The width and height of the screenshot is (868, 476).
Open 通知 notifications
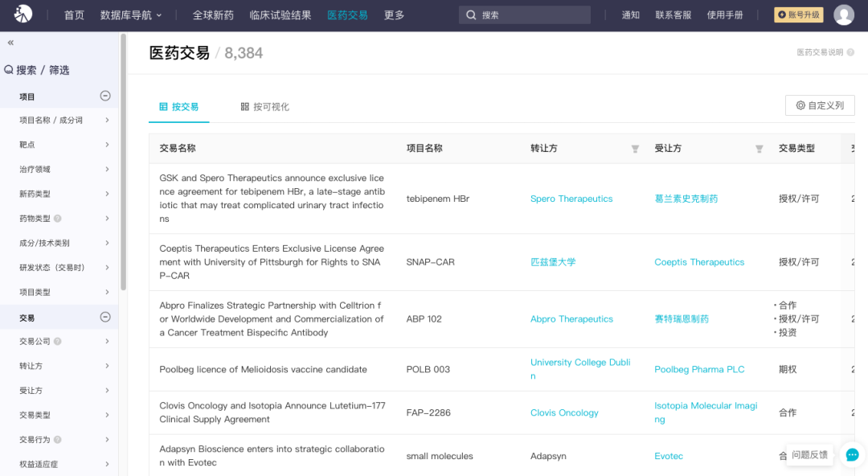point(631,15)
